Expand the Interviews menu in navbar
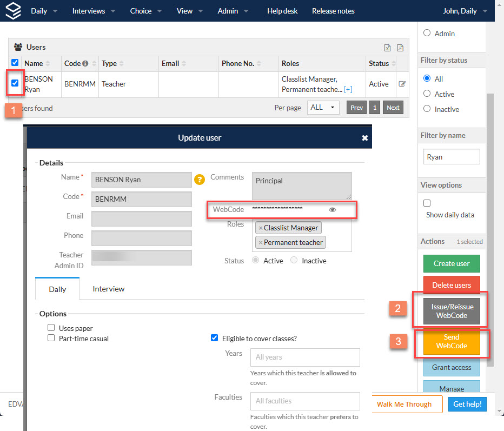This screenshot has width=504, height=431. point(94,11)
